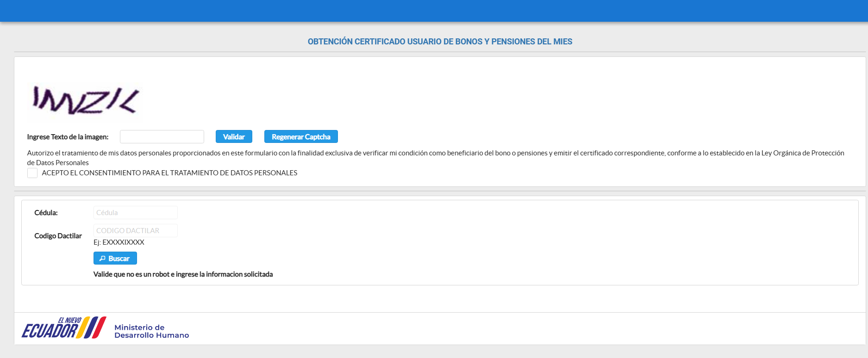Click the Ministerio de Desarrollo Humano text
The height and width of the screenshot is (358, 868).
[x=151, y=331]
